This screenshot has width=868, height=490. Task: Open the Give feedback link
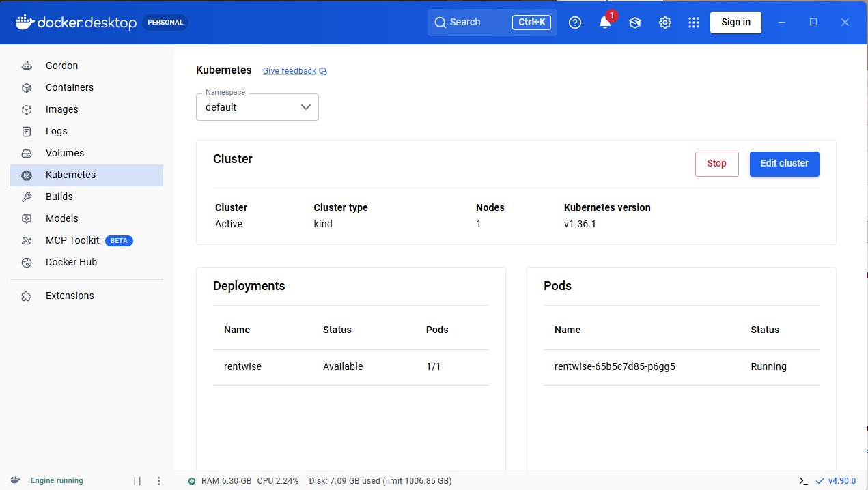[x=290, y=71]
